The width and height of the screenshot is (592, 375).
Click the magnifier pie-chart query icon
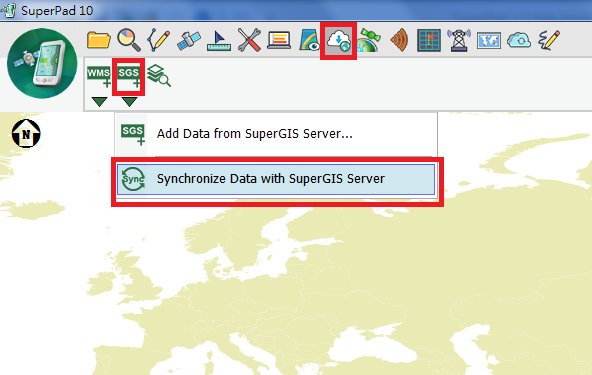pos(129,40)
